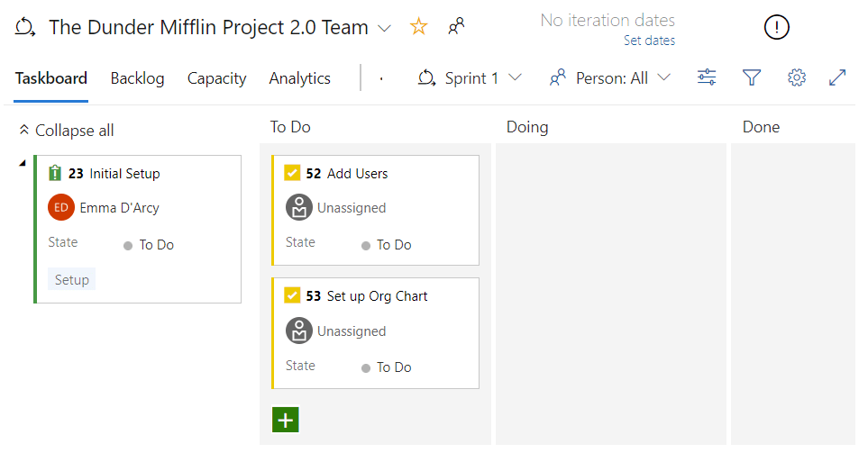This screenshot has width=868, height=453.
Task: Click green add new item button
Action: pos(285,420)
